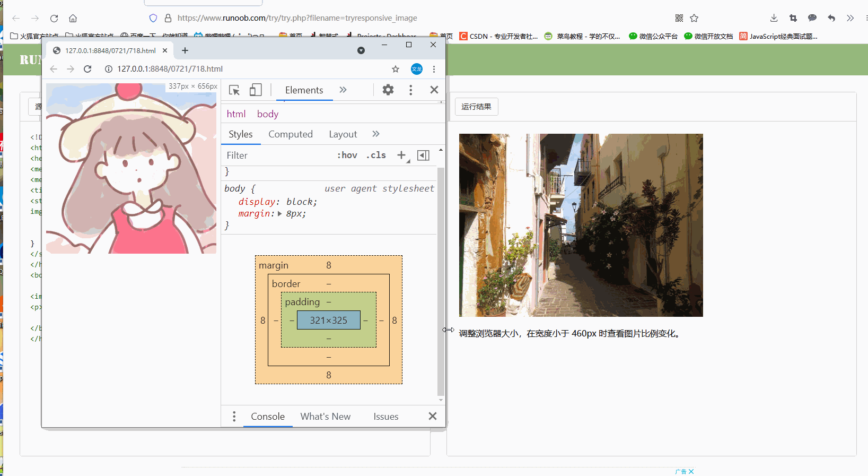Click the Firefox tracking protection shield icon

tap(153, 18)
